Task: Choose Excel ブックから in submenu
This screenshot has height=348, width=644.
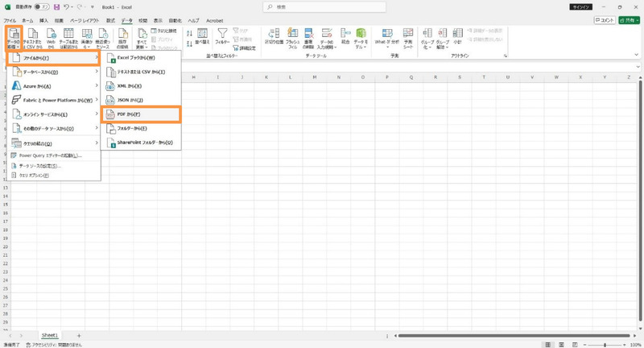Action: (141, 57)
